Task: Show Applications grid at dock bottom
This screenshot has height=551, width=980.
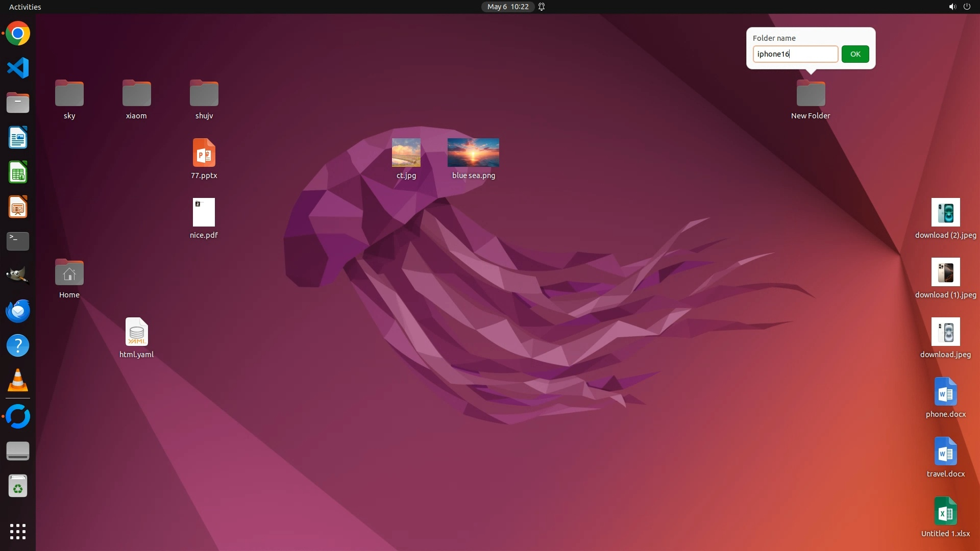Action: [x=18, y=531]
